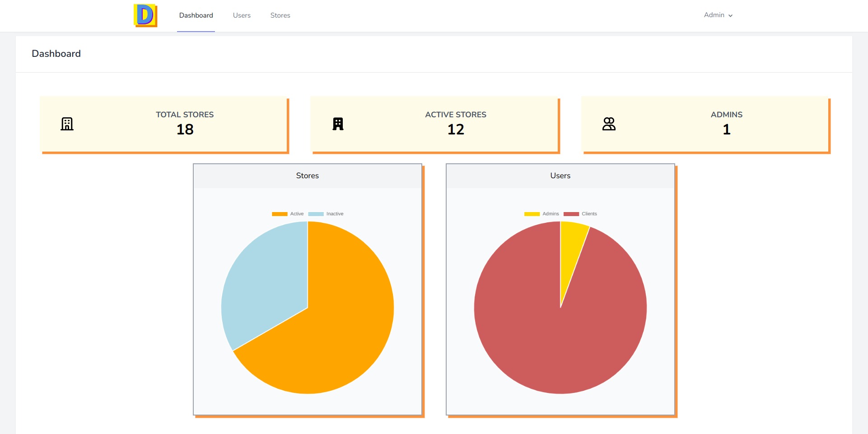Open the Dashboard nav tab

pyautogui.click(x=196, y=15)
